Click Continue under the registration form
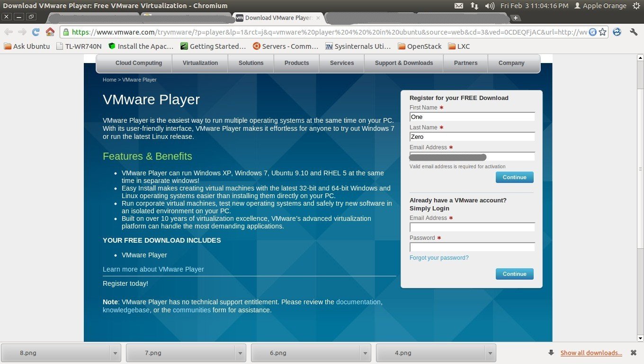 [x=514, y=177]
